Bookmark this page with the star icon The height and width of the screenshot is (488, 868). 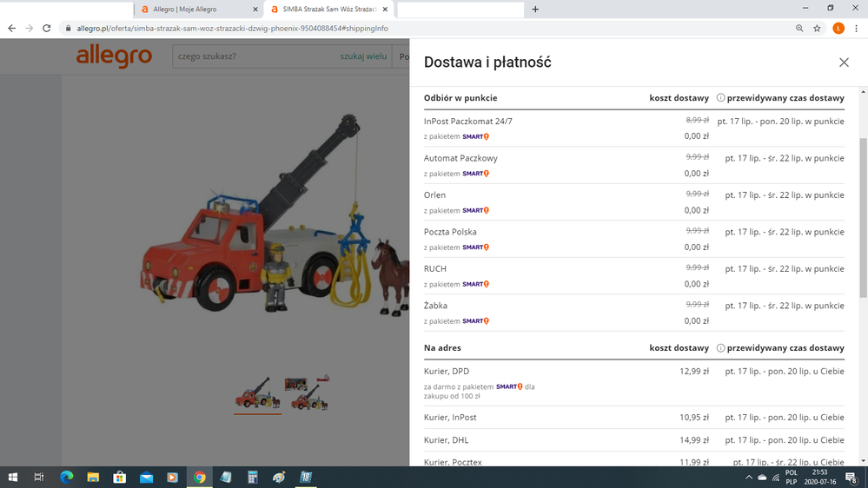pyautogui.click(x=817, y=28)
